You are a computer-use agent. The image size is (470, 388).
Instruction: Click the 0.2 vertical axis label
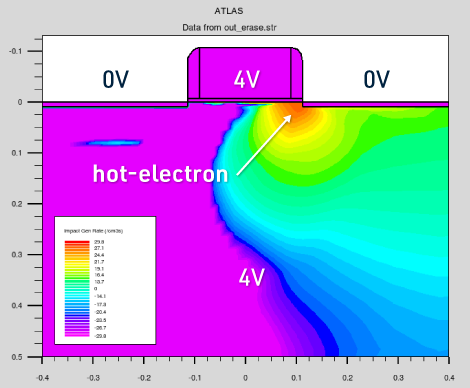click(17, 204)
